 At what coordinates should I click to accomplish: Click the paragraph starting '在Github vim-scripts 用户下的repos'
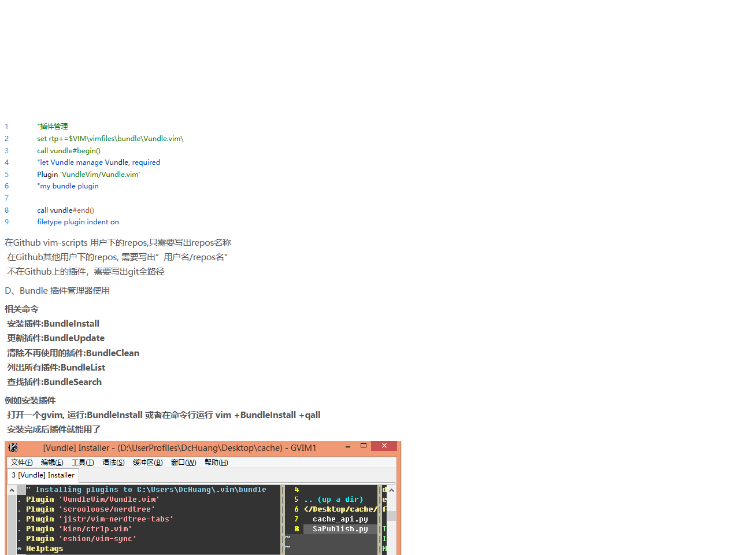point(118,243)
